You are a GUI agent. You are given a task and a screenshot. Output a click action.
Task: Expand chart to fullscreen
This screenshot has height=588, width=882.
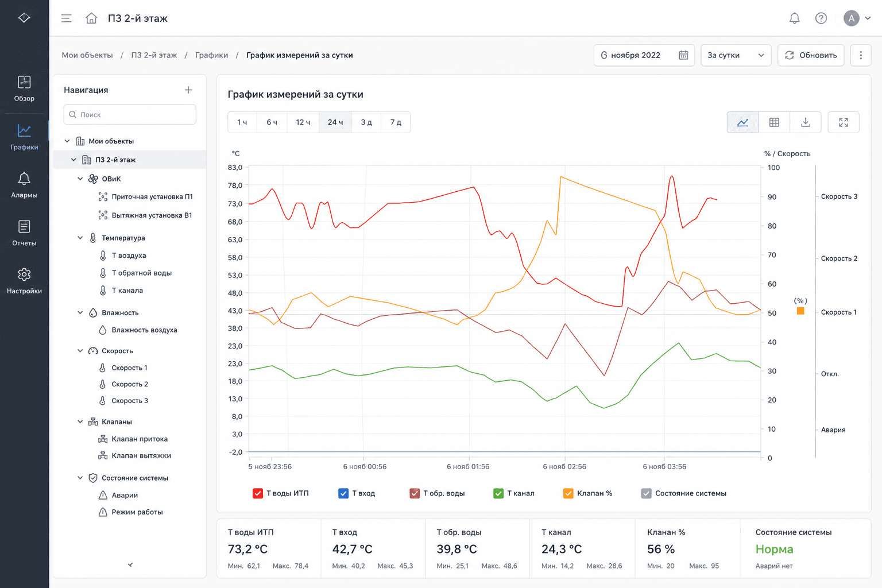point(844,122)
